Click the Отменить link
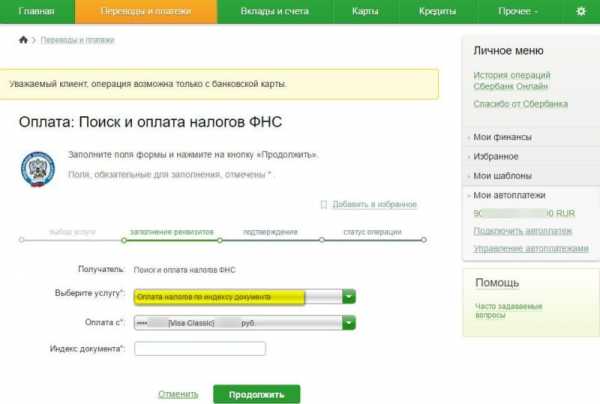This screenshot has height=404, width=600. pyautogui.click(x=178, y=394)
